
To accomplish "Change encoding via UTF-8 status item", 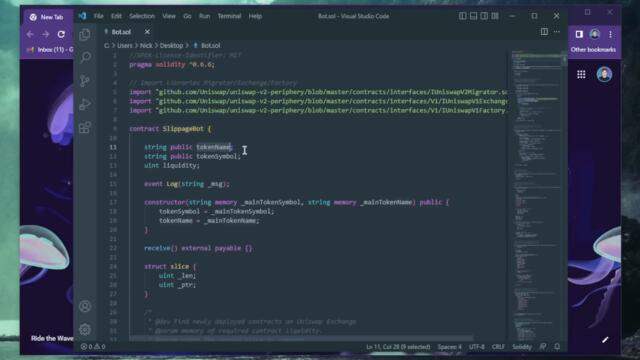I will (476, 347).
